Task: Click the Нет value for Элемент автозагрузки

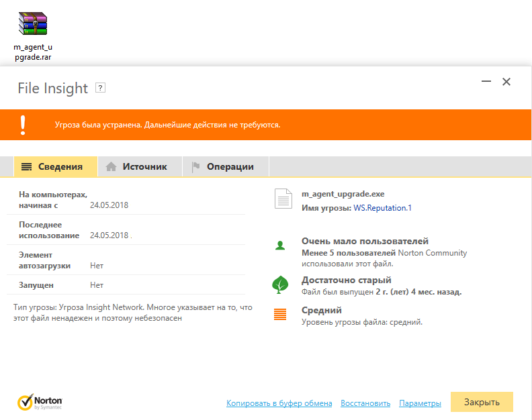Action: tap(97, 266)
